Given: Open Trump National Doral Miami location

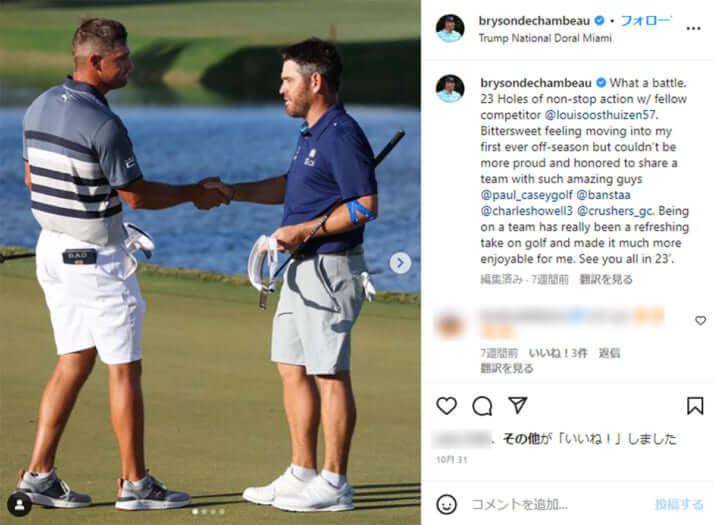Looking at the screenshot, I should (x=545, y=38).
